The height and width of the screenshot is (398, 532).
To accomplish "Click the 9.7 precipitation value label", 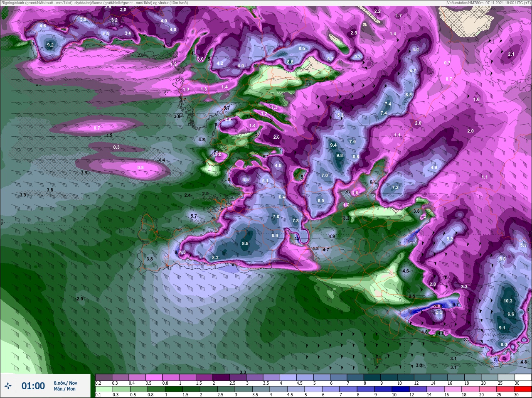I will (x=455, y=305).
